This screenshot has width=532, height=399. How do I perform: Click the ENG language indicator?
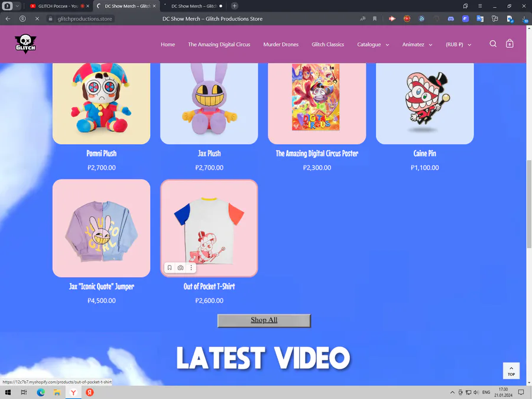(x=486, y=392)
